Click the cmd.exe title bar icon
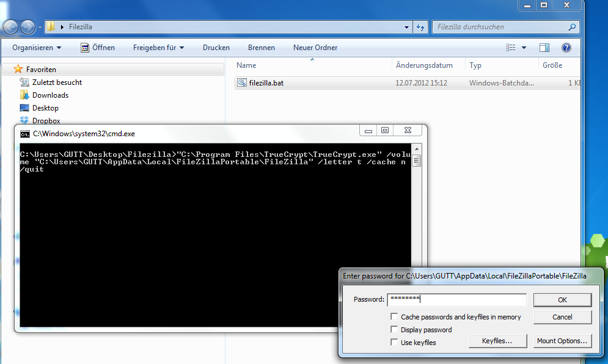Image resolution: width=608 pixels, height=364 pixels. click(25, 134)
